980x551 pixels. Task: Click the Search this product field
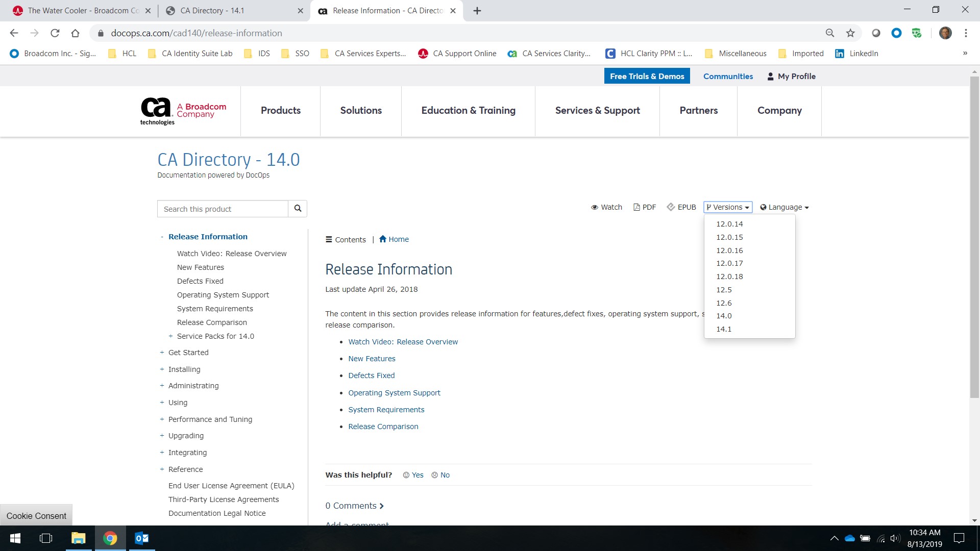click(223, 209)
